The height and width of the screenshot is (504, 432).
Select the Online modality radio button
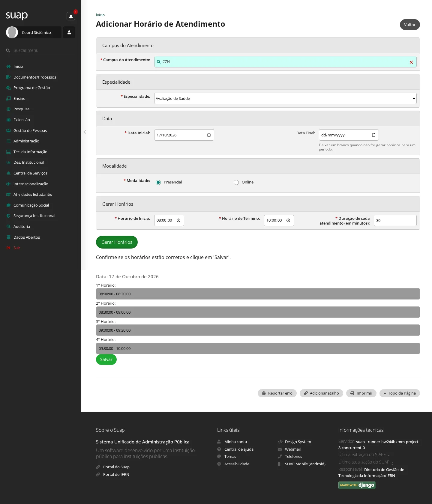[236, 182]
